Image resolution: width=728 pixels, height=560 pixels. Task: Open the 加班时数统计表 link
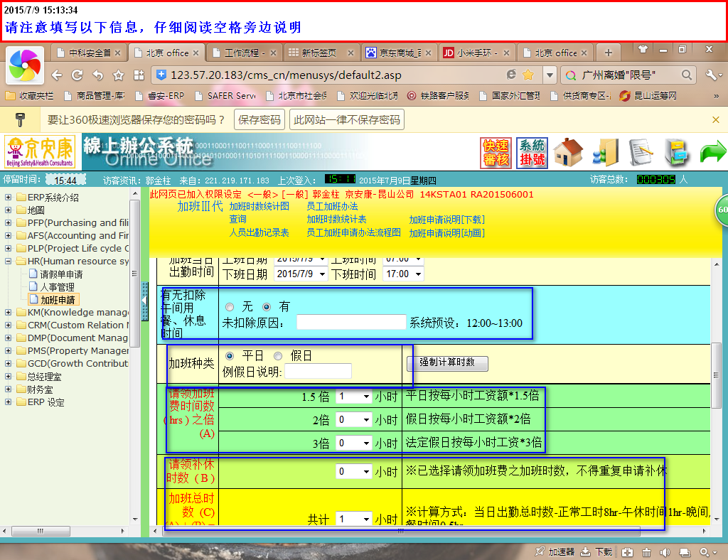[x=336, y=220]
